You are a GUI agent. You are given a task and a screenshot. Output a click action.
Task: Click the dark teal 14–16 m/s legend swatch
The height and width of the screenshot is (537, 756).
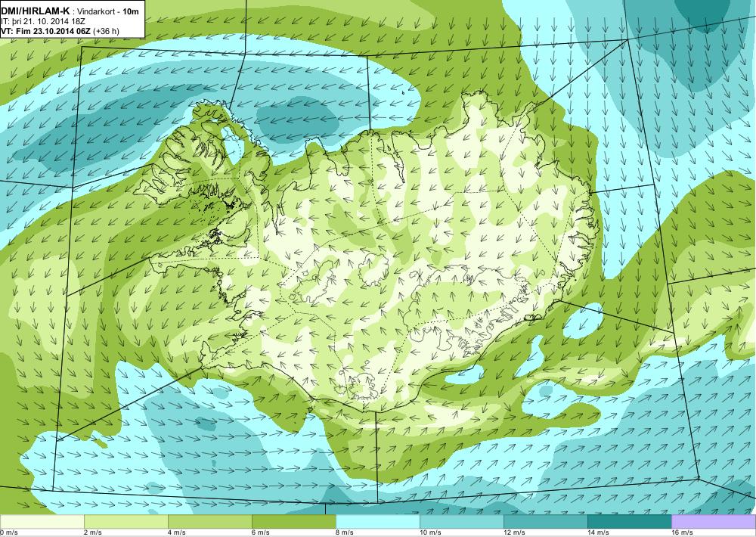pyautogui.click(x=629, y=522)
